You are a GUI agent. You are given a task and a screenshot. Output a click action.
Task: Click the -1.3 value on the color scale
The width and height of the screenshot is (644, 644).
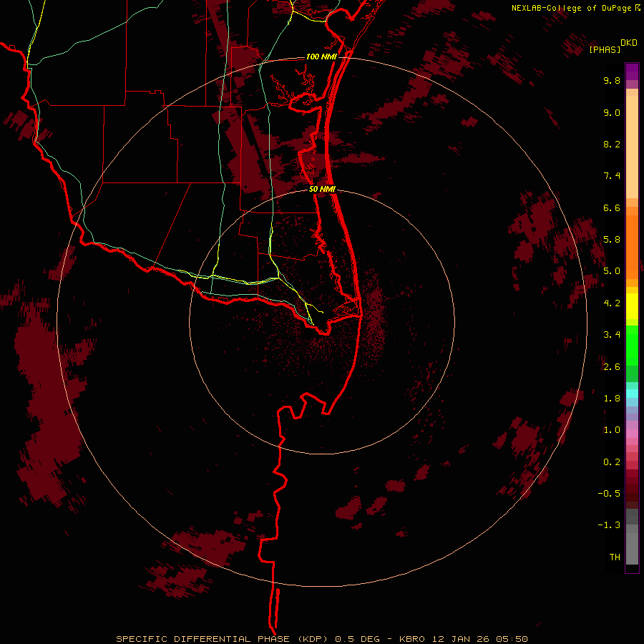click(x=609, y=525)
